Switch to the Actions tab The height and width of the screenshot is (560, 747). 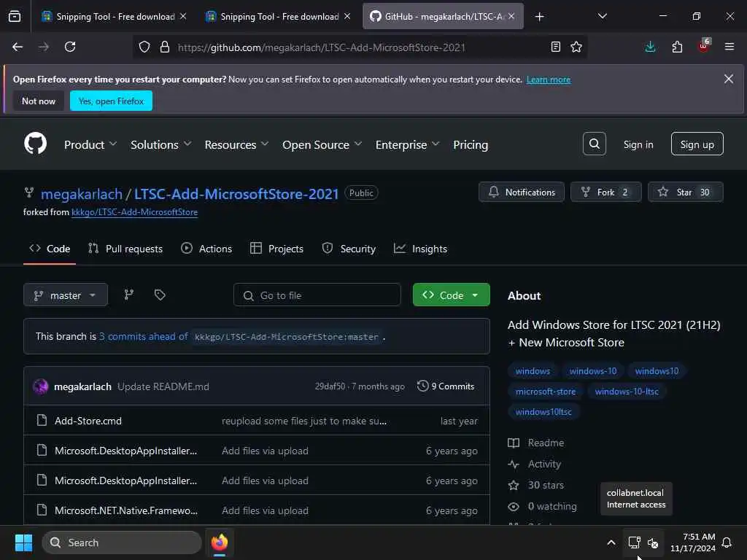pos(206,249)
